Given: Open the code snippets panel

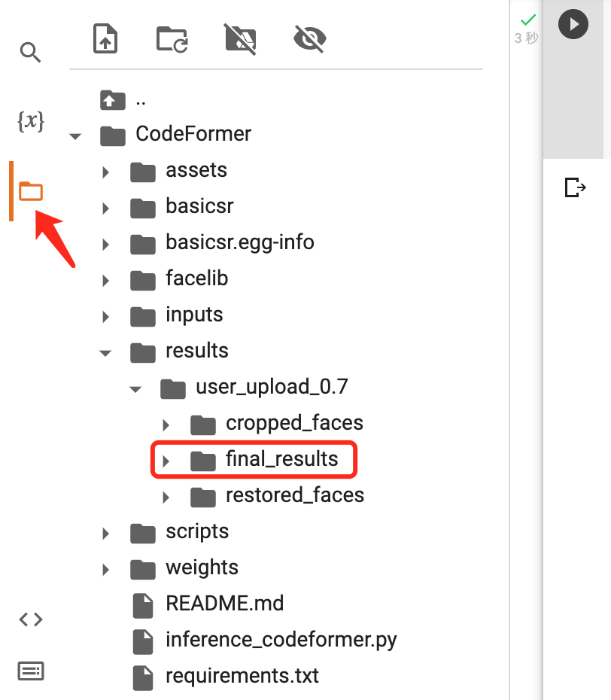Looking at the screenshot, I should point(30,619).
